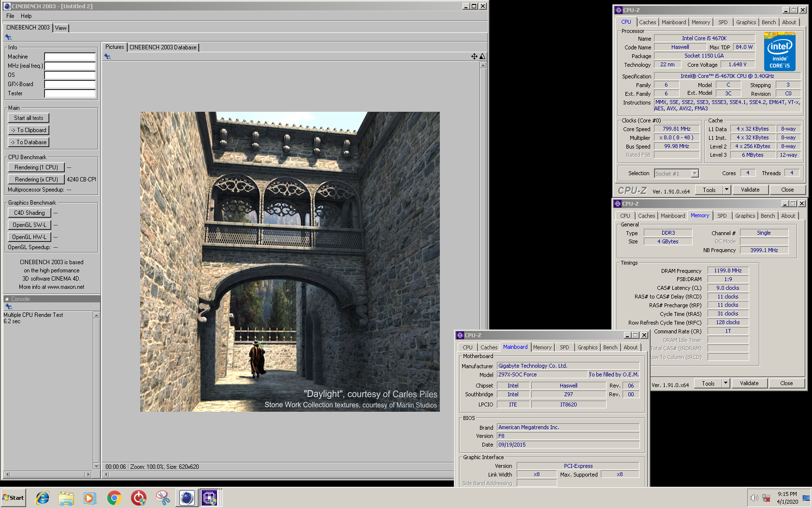Open Caches tab in top CPU-Z window
812x508 pixels.
647,22
